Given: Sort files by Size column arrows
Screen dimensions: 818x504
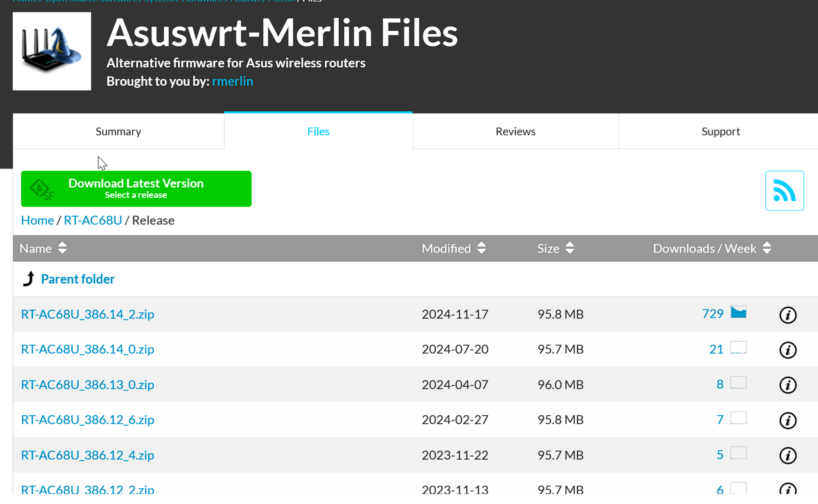Looking at the screenshot, I should pyautogui.click(x=570, y=248).
